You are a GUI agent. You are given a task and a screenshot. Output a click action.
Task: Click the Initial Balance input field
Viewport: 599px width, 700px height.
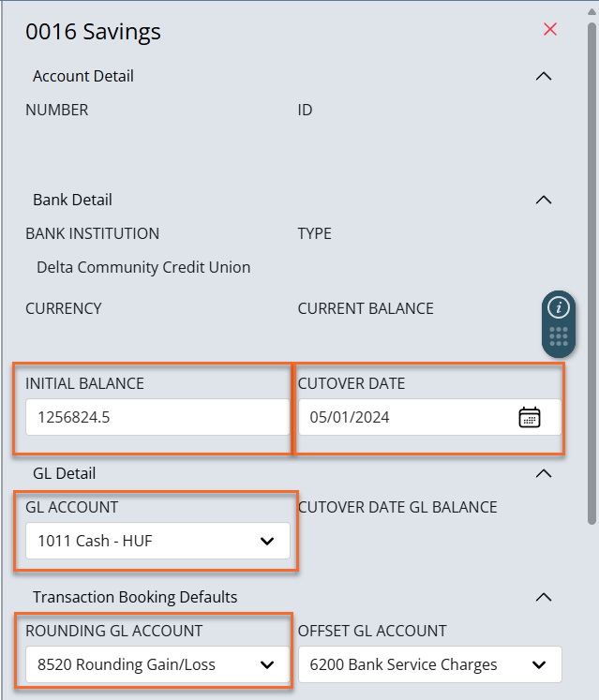coord(157,417)
